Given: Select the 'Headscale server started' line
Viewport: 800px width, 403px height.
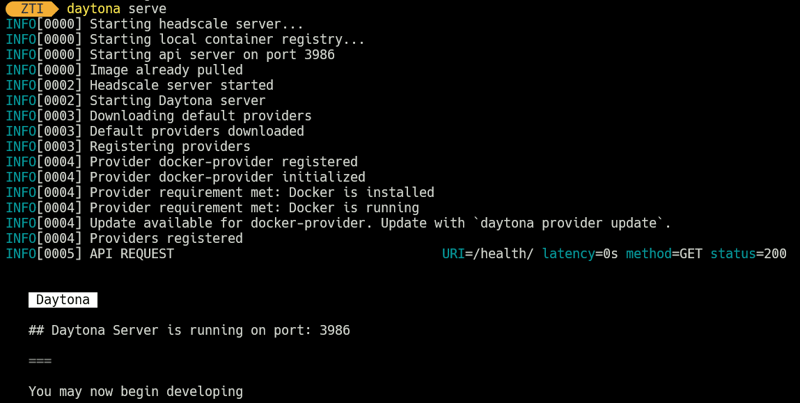Looking at the screenshot, I should 139,85.
